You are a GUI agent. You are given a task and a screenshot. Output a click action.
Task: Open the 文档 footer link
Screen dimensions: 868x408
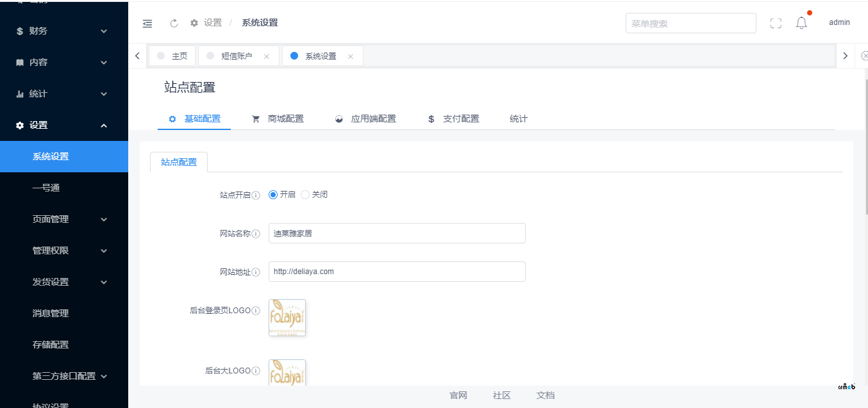[x=546, y=395]
